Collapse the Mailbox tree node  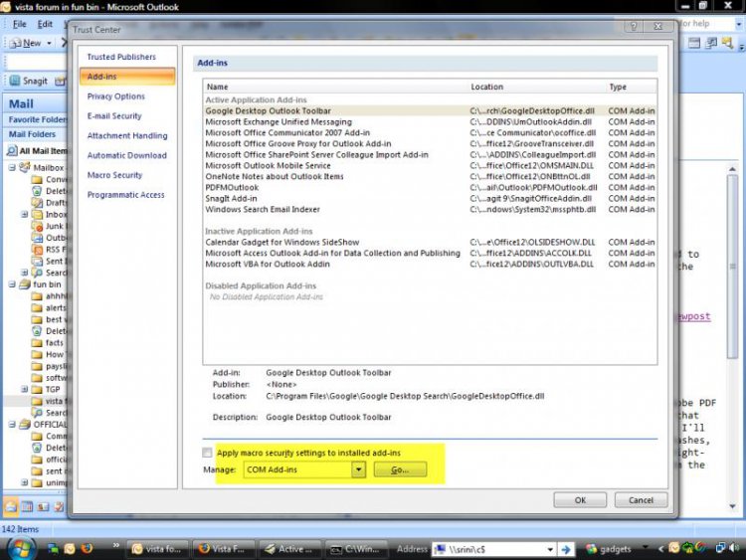12,167
